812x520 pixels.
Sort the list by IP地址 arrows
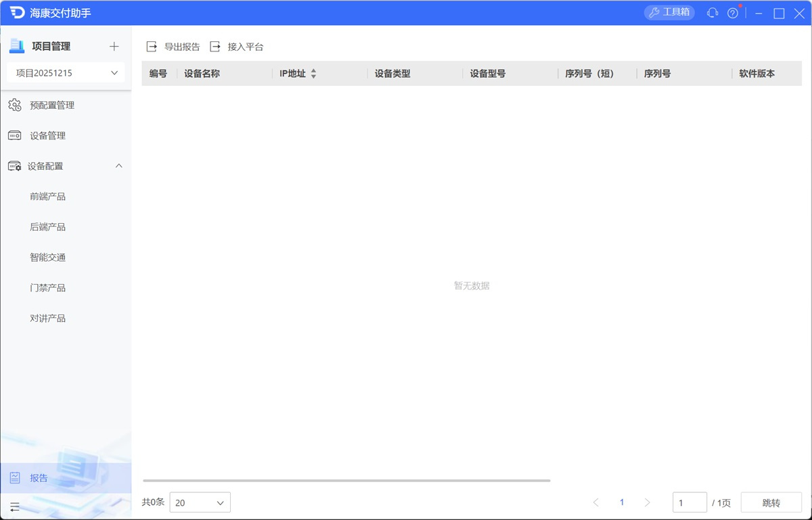313,74
